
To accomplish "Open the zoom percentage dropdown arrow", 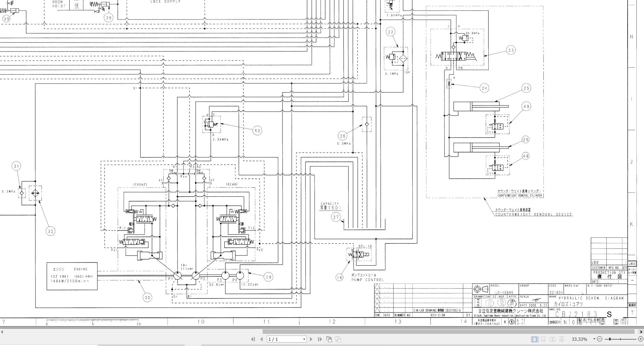I will tap(594, 339).
